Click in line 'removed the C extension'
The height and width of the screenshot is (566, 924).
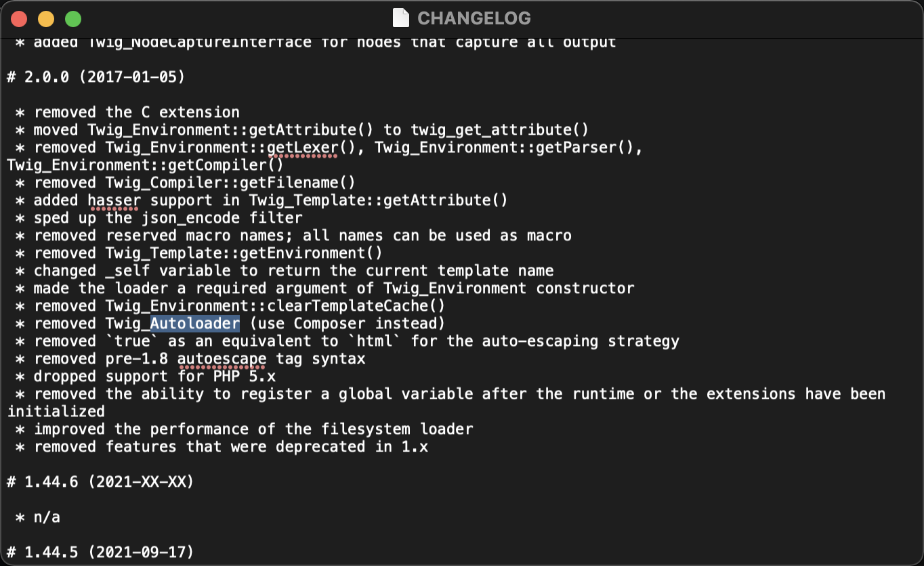point(128,112)
